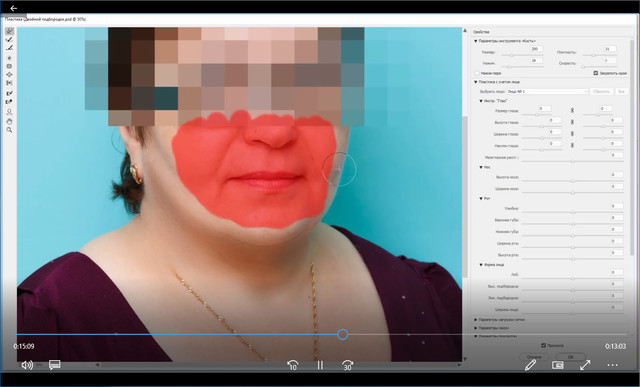Select the Freeze Mask tool

(x=9, y=93)
